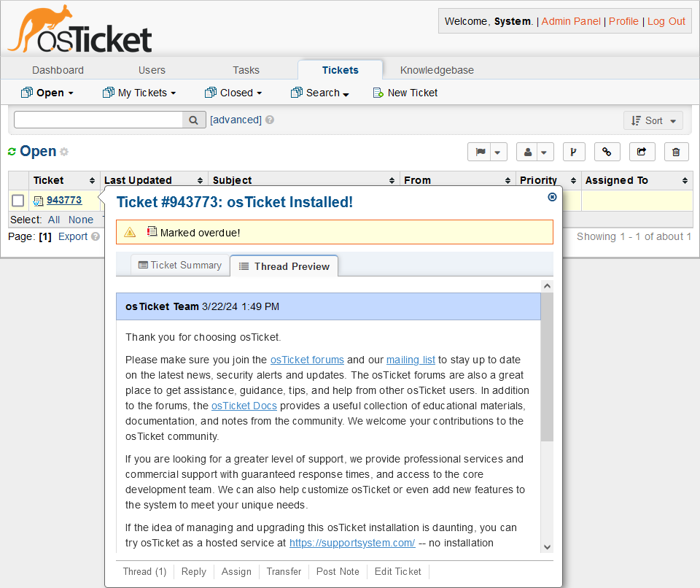
Task: Click Thread (1) in the popup footer
Action: pos(144,571)
